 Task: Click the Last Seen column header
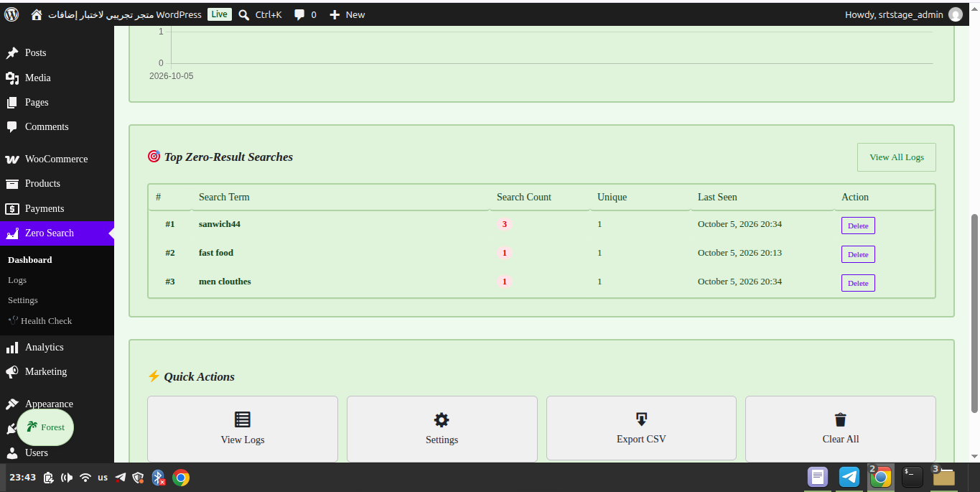(717, 197)
